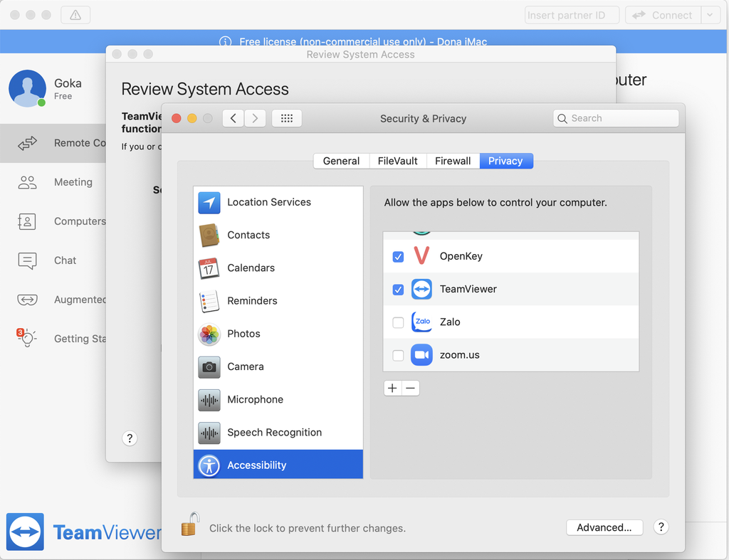Select Photos in the privacy list
The image size is (729, 560).
(x=278, y=334)
